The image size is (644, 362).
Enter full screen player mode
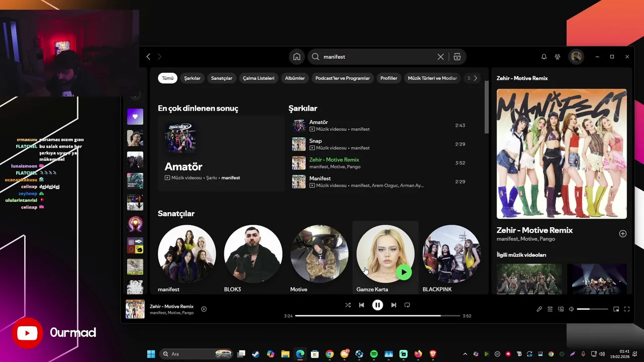627,309
